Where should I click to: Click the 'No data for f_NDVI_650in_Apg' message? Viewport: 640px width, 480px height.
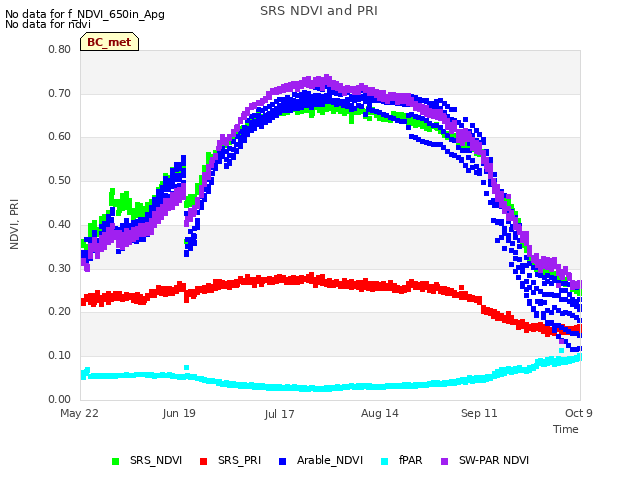click(85, 14)
